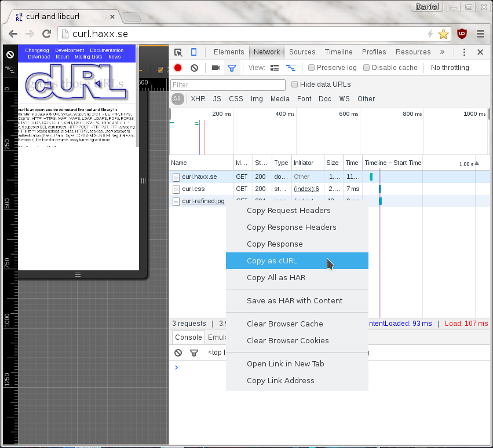This screenshot has height=448, width=493.
Task: Select the inspect element cursor icon
Action: pos(178,52)
